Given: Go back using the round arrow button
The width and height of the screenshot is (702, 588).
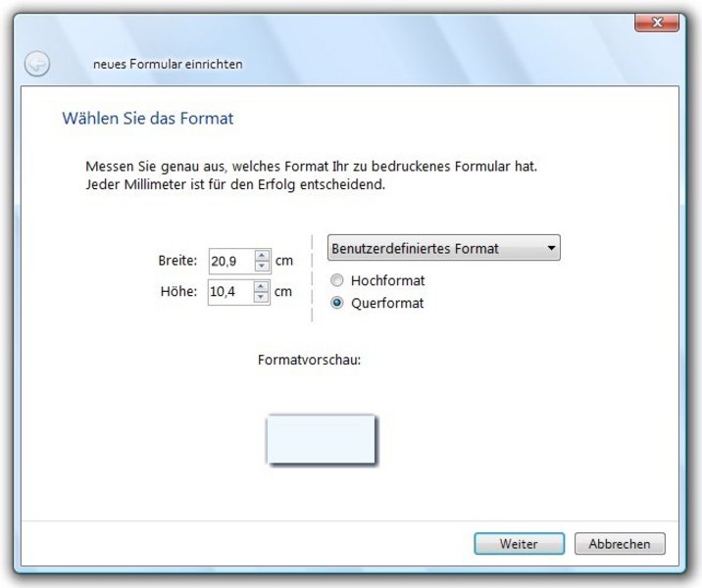Looking at the screenshot, I should (37, 64).
